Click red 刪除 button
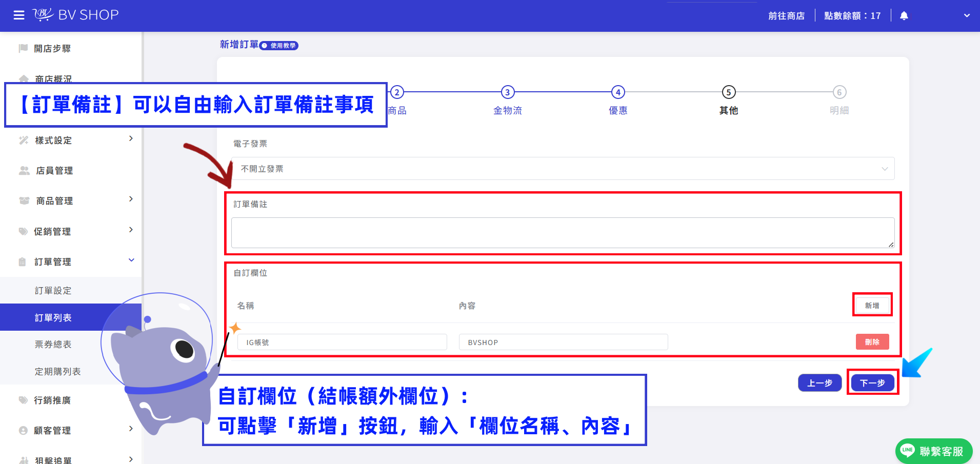This screenshot has height=464, width=980. click(872, 342)
